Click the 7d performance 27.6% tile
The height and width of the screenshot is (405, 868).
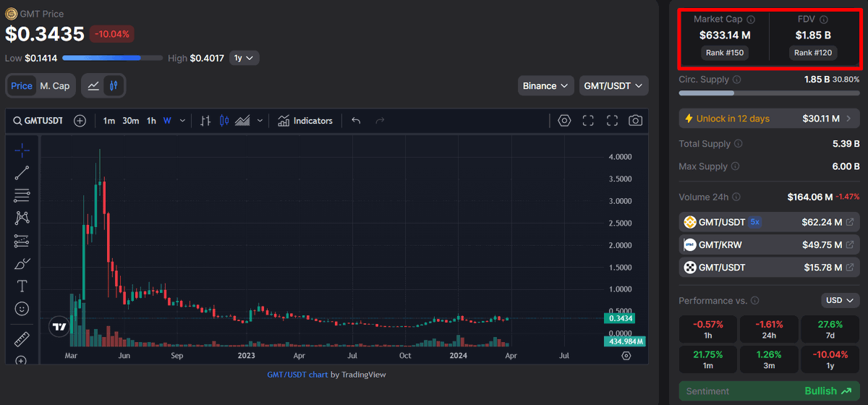coord(830,329)
